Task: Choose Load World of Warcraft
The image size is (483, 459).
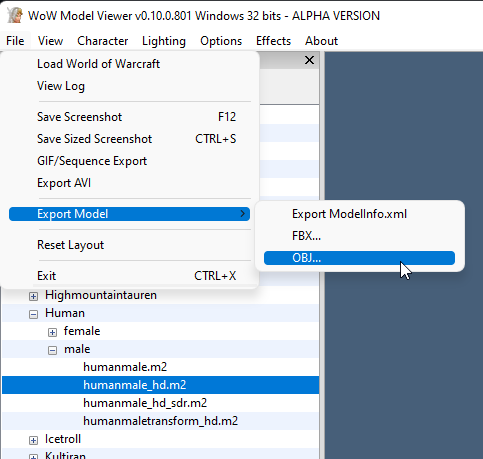Action: click(129, 64)
